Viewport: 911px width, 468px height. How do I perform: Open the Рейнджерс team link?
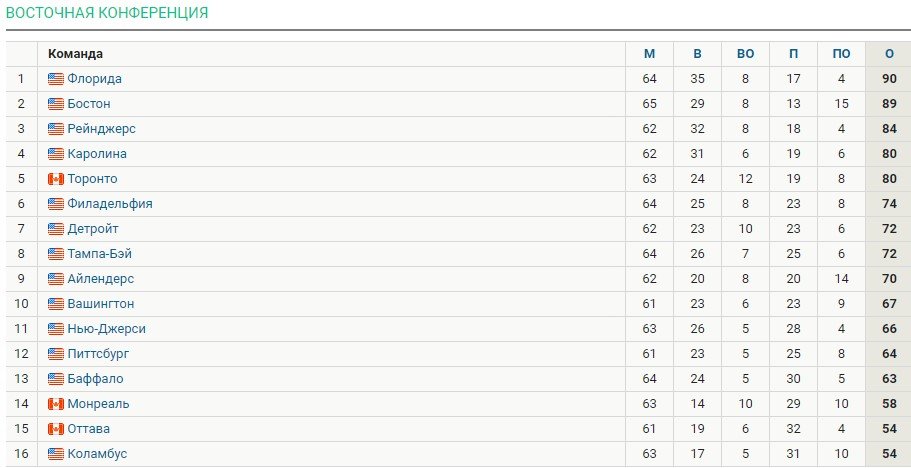click(101, 129)
